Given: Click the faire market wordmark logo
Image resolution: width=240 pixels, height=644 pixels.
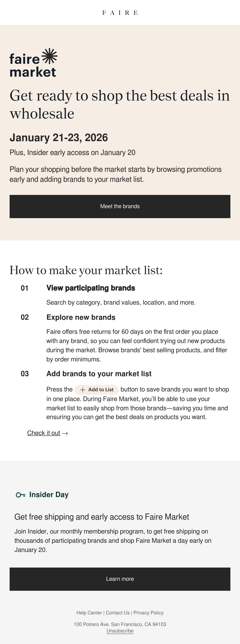Looking at the screenshot, I should point(33,62).
